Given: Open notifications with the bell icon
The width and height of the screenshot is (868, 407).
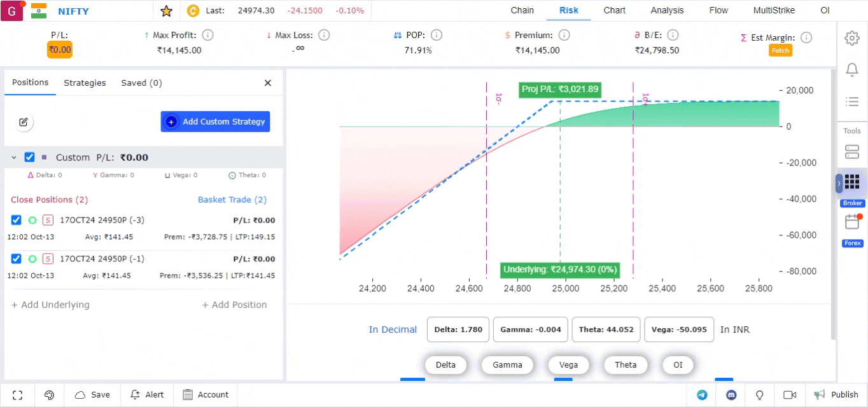Looking at the screenshot, I should pos(851,70).
